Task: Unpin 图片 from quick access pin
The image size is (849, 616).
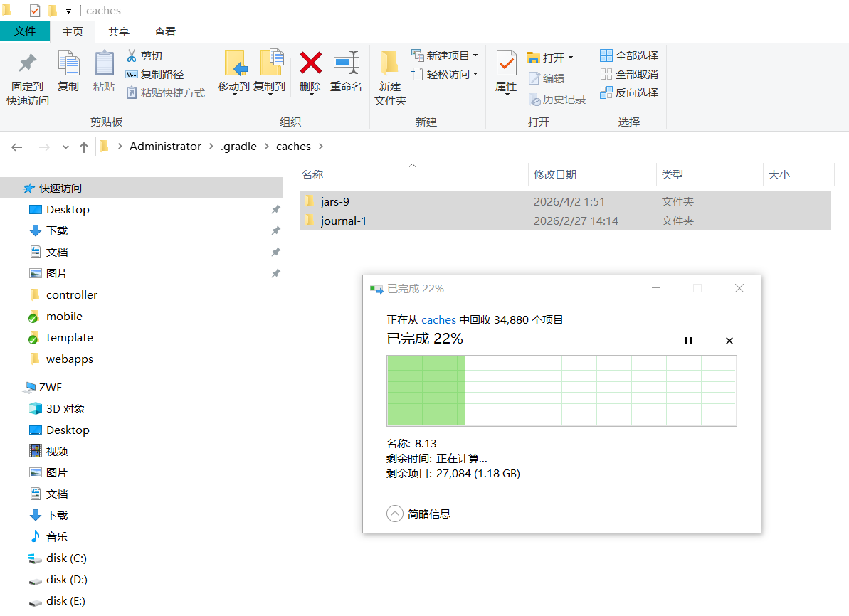Action: [x=275, y=273]
